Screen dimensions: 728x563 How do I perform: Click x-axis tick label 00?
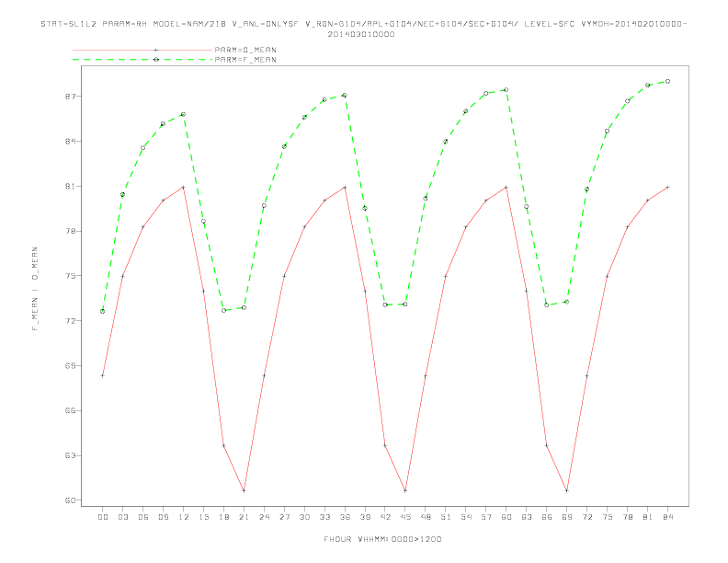pos(103,517)
